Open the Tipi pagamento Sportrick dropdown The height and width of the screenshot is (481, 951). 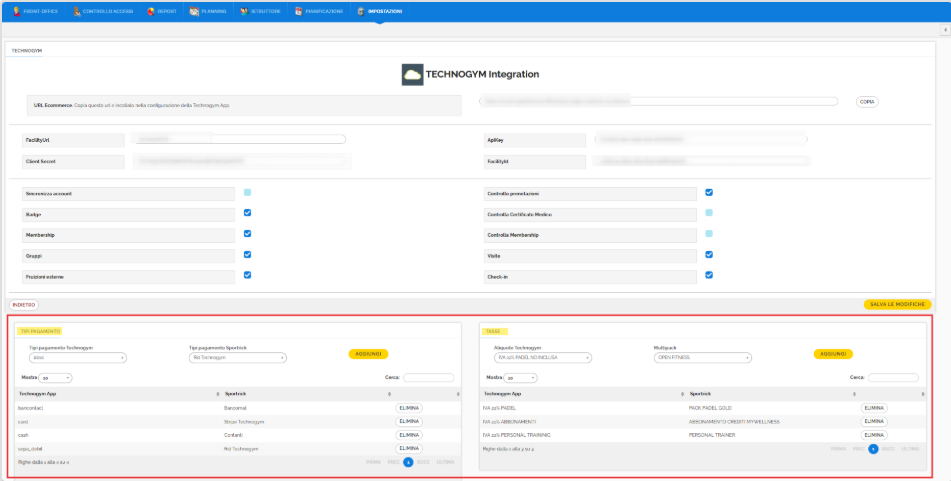coord(238,358)
